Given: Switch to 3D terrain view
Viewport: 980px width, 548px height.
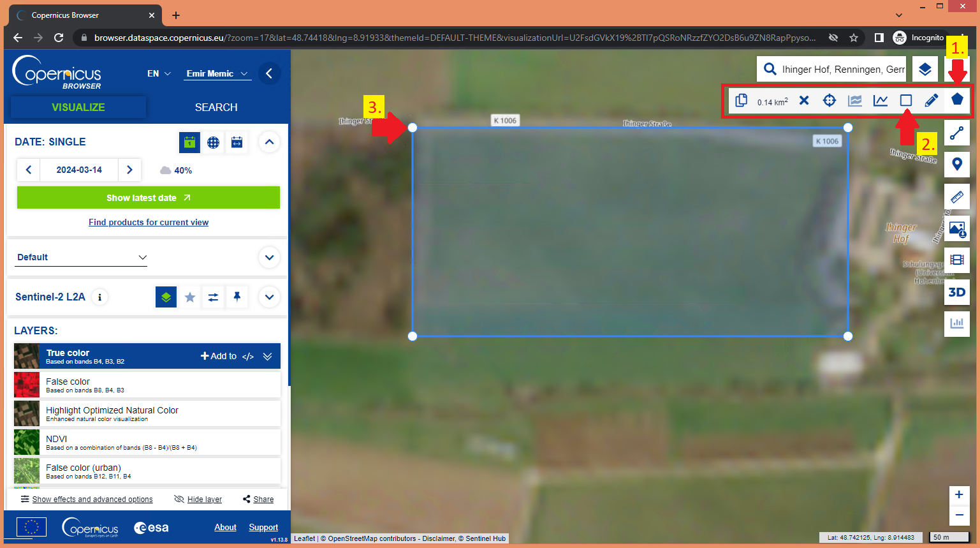Looking at the screenshot, I should tap(957, 292).
